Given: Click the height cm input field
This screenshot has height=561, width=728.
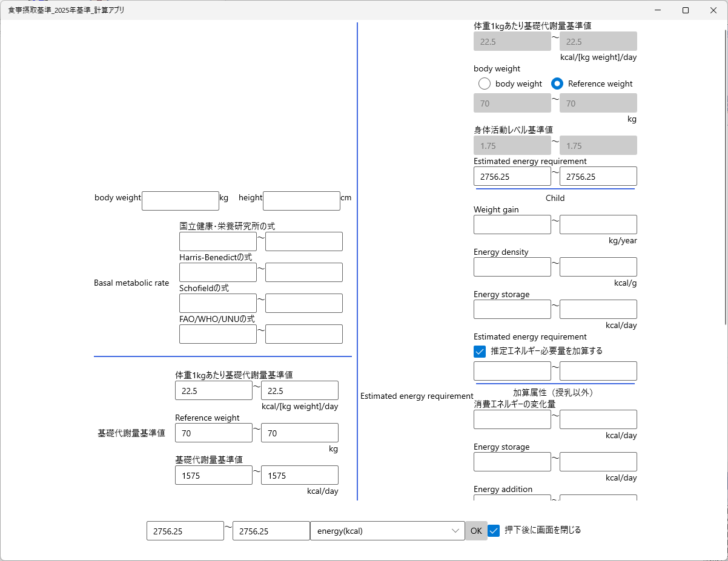Looking at the screenshot, I should 302,201.
